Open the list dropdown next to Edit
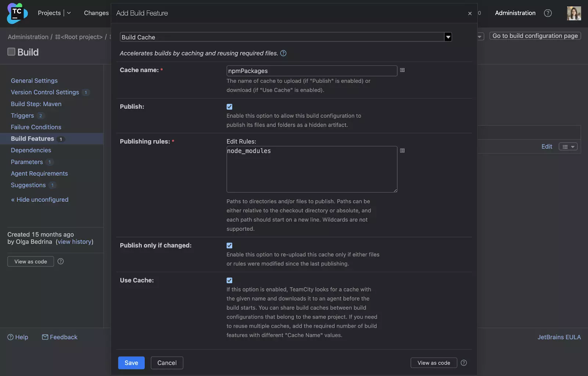Screen dimensions: 588x376 567,146
